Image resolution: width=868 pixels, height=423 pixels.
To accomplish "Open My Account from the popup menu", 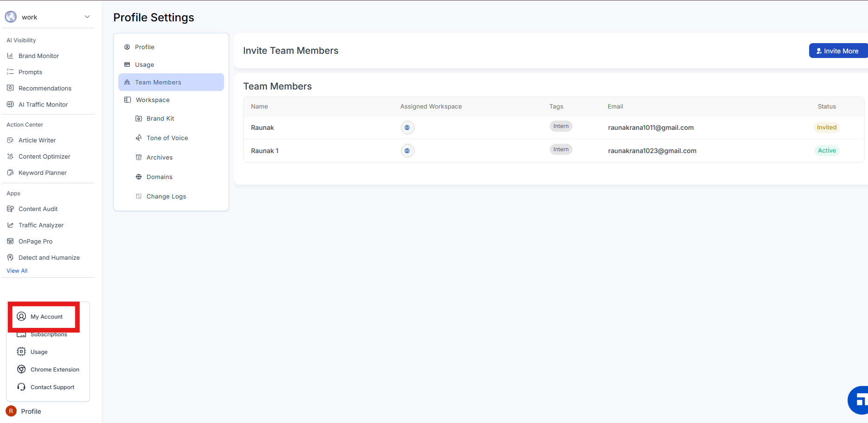I will pyautogui.click(x=46, y=317).
